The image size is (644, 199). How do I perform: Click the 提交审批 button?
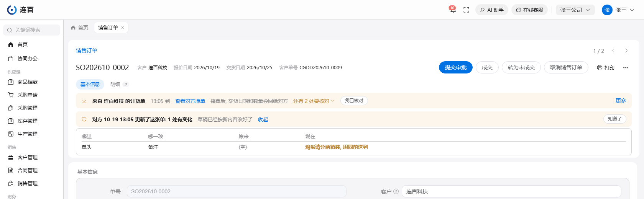pos(456,67)
